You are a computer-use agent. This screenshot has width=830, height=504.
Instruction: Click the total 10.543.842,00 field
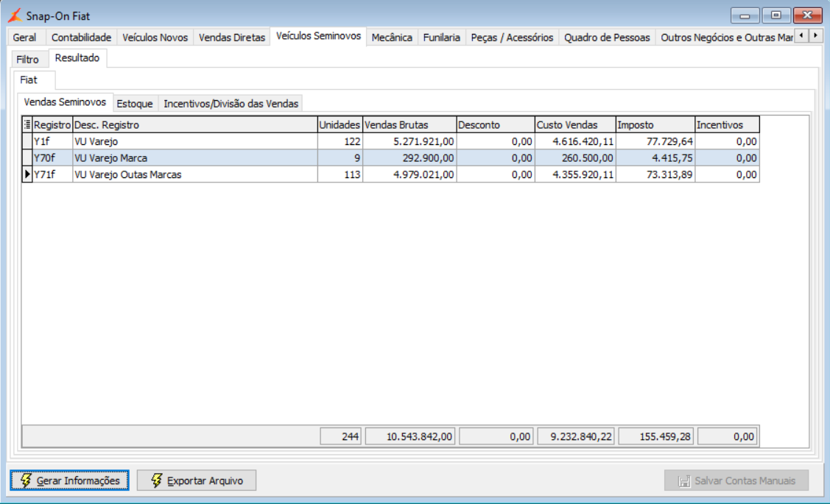click(409, 436)
